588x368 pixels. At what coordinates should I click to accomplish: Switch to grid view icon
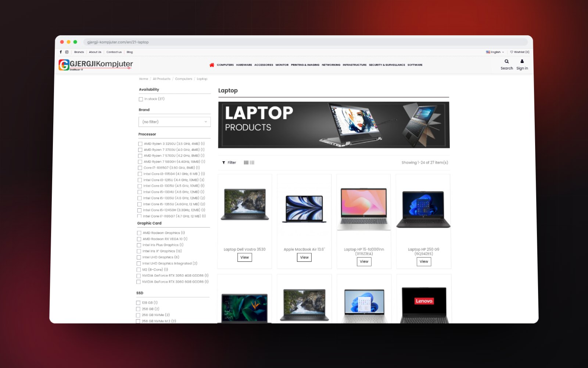[246, 162]
